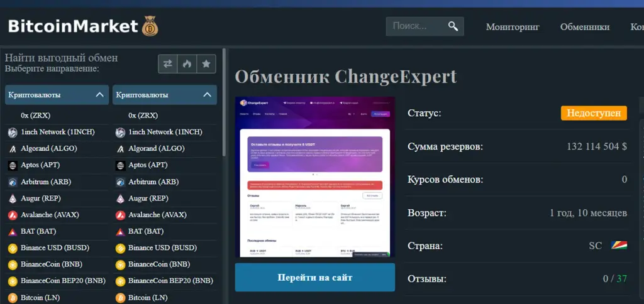Select BinanceCoin BEP20 (BNB) in right column
The width and height of the screenshot is (644, 304).
point(170,281)
